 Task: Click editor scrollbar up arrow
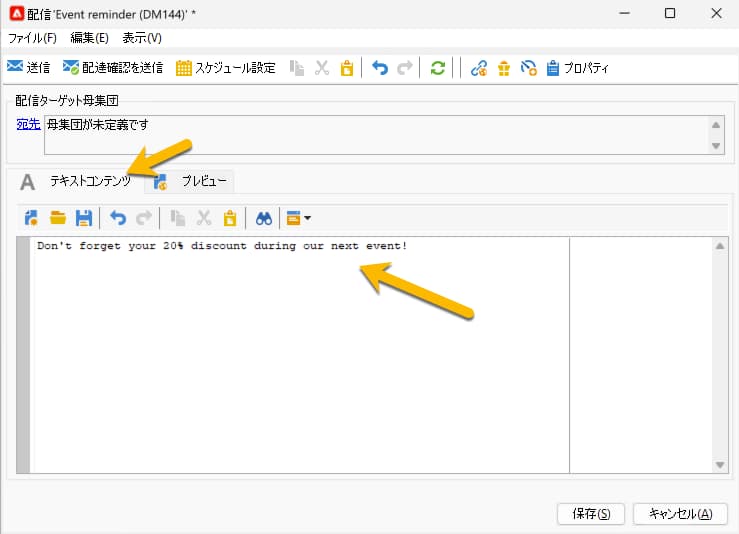(720, 246)
